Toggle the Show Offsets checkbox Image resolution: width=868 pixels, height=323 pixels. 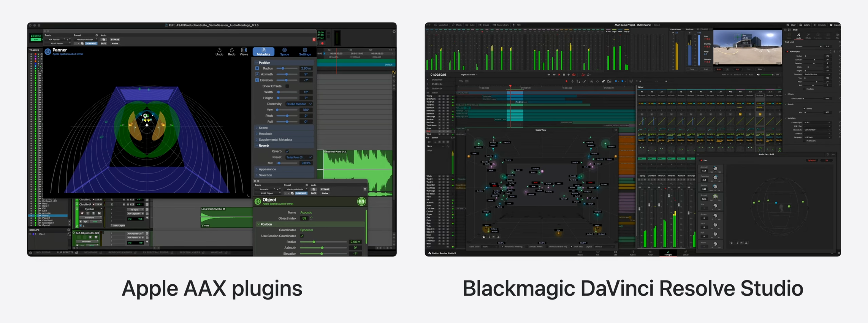[x=287, y=86]
